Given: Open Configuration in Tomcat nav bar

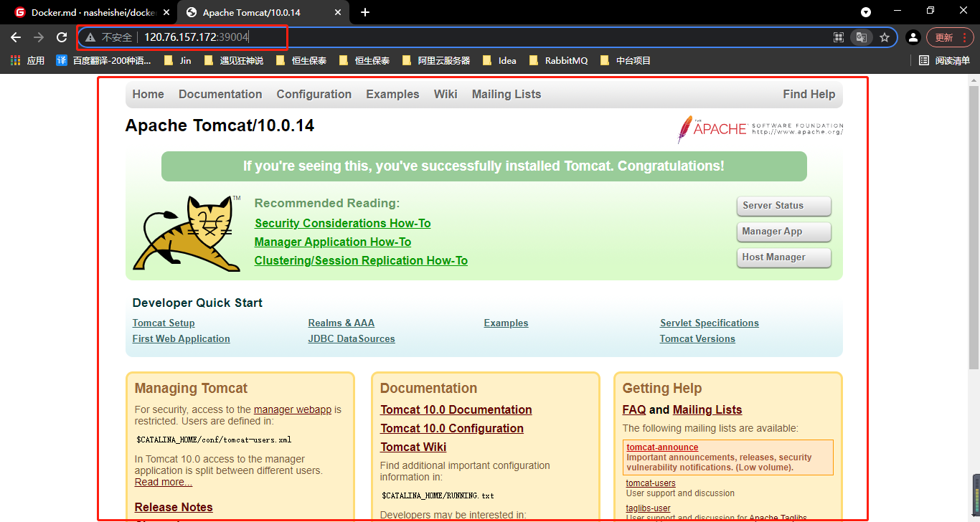Looking at the screenshot, I should (314, 95).
